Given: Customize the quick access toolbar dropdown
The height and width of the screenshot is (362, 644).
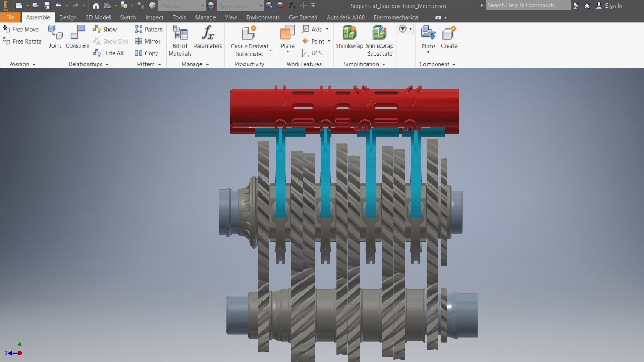Looking at the screenshot, I should click(x=313, y=5).
